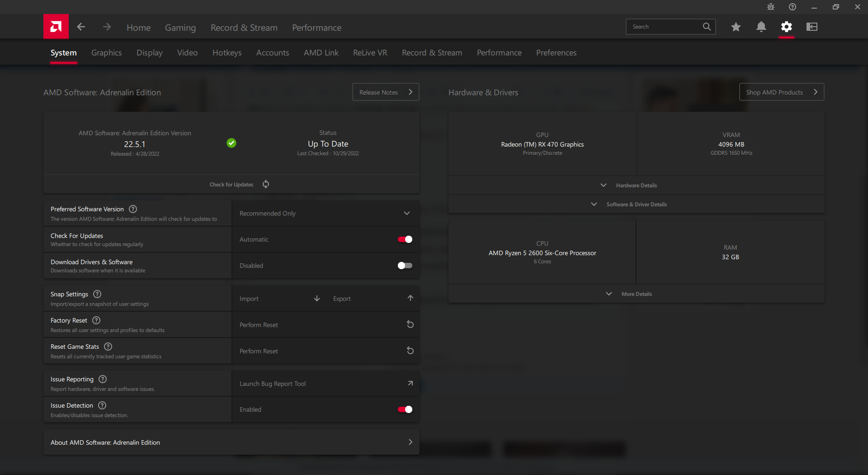Open top navigation Performance

pos(317,28)
